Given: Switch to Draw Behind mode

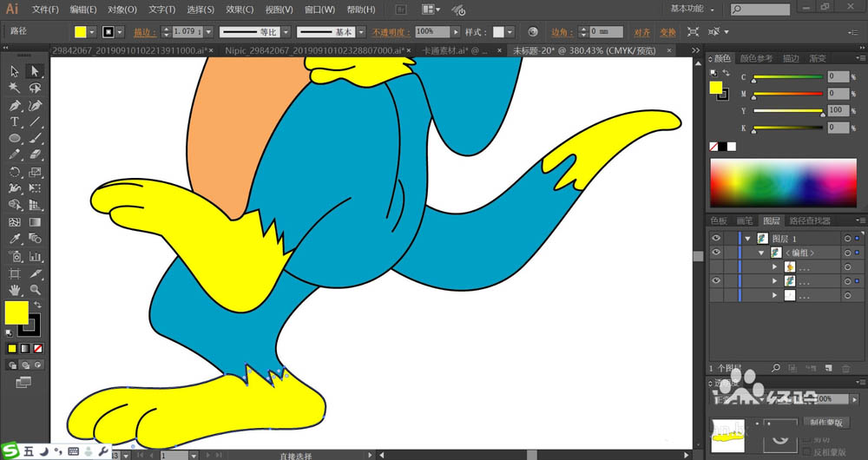Looking at the screenshot, I should point(25,365).
